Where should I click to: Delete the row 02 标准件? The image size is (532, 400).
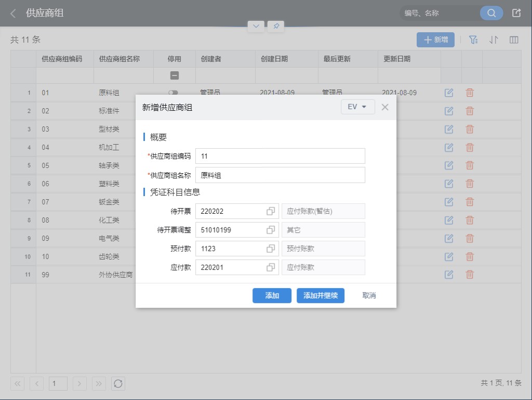[470, 111]
